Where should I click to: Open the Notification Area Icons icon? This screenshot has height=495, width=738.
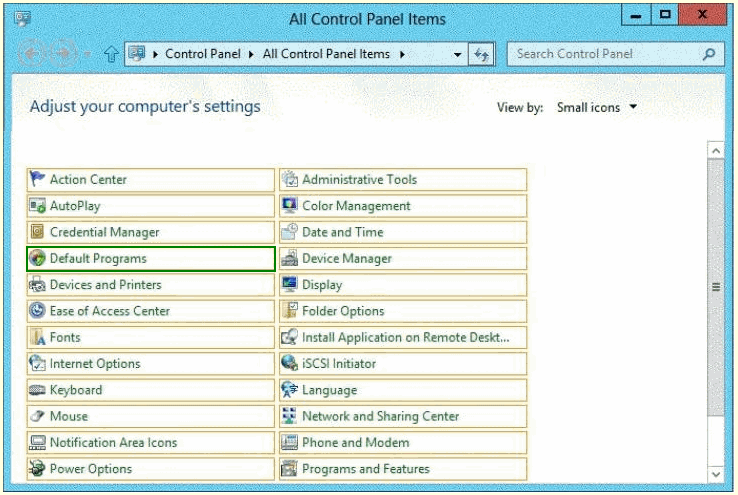(x=37, y=443)
